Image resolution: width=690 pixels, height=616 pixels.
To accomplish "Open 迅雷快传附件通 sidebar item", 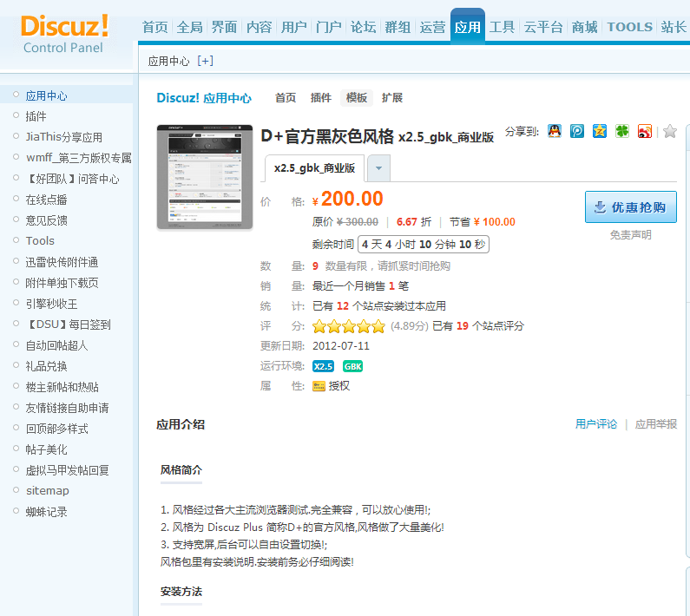I will (x=62, y=262).
